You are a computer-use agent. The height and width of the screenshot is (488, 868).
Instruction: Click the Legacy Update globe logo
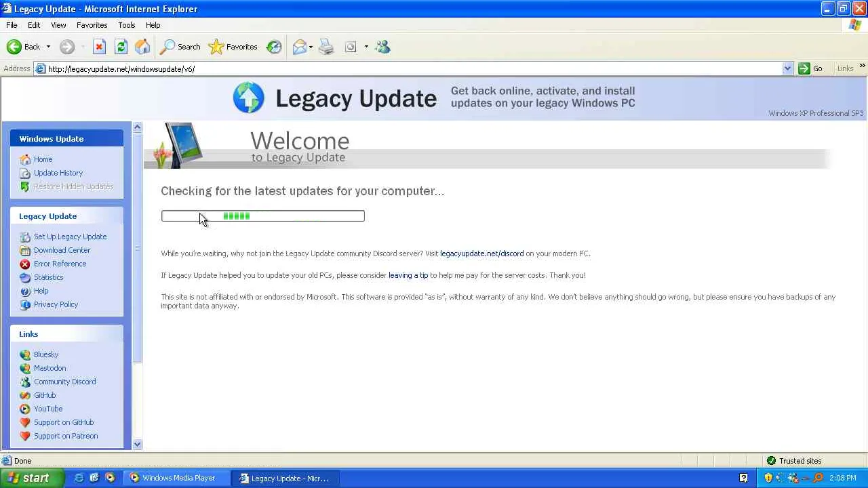point(248,98)
